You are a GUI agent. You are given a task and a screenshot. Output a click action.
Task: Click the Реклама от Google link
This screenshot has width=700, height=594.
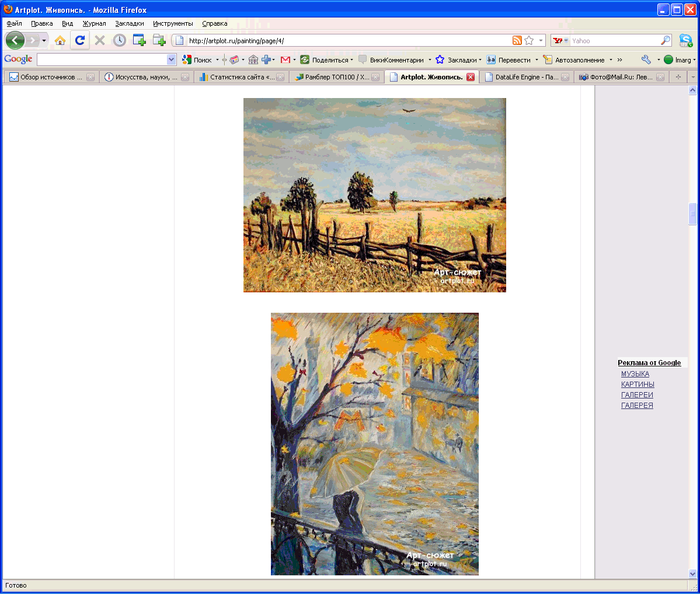click(x=649, y=363)
